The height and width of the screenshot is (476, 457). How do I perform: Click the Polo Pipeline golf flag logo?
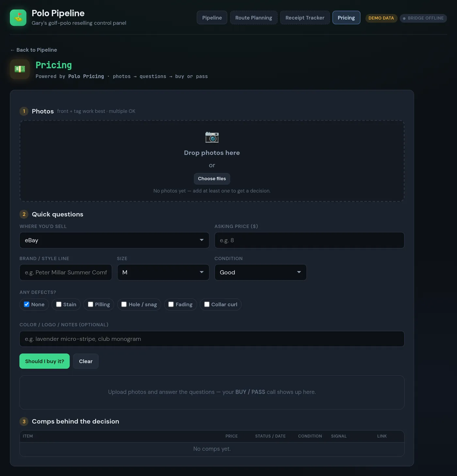click(x=18, y=18)
